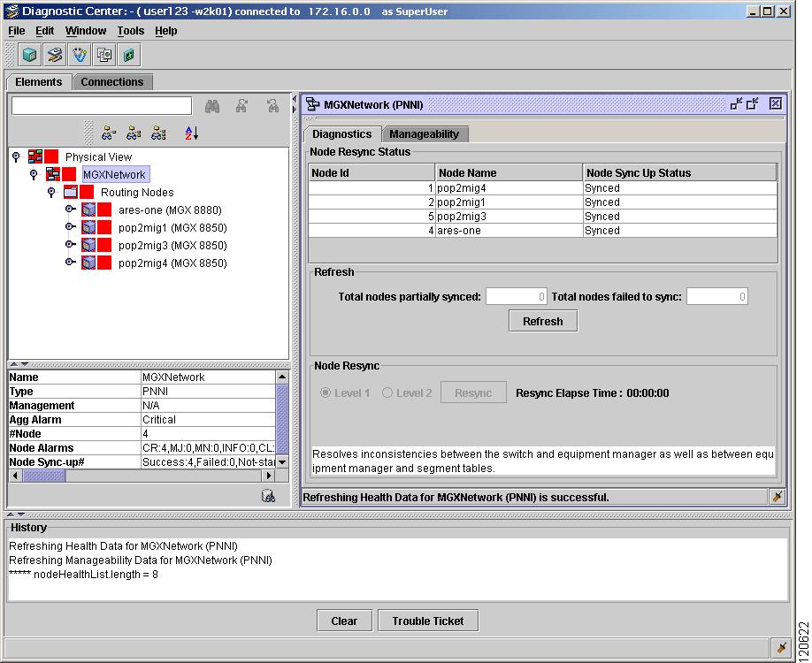Collapse the MGXNetwork tree node

tap(34, 174)
